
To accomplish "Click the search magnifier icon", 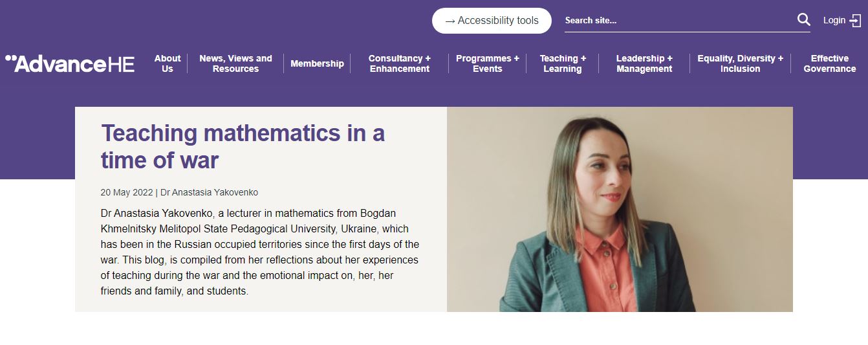I will [803, 20].
